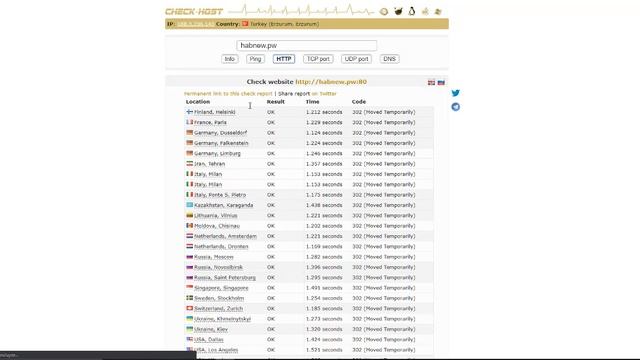Open the Ukraine, Kiev location link
This screenshot has width=640, height=360.
[211, 329]
